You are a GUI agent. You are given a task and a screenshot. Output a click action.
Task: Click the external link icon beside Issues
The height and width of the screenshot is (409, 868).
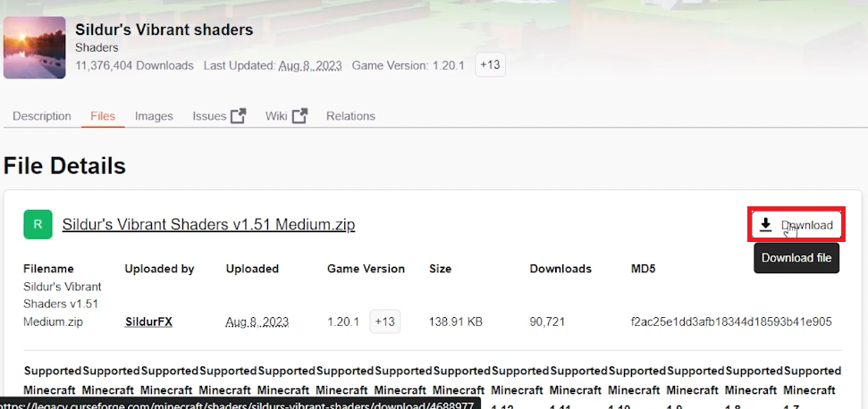click(238, 116)
